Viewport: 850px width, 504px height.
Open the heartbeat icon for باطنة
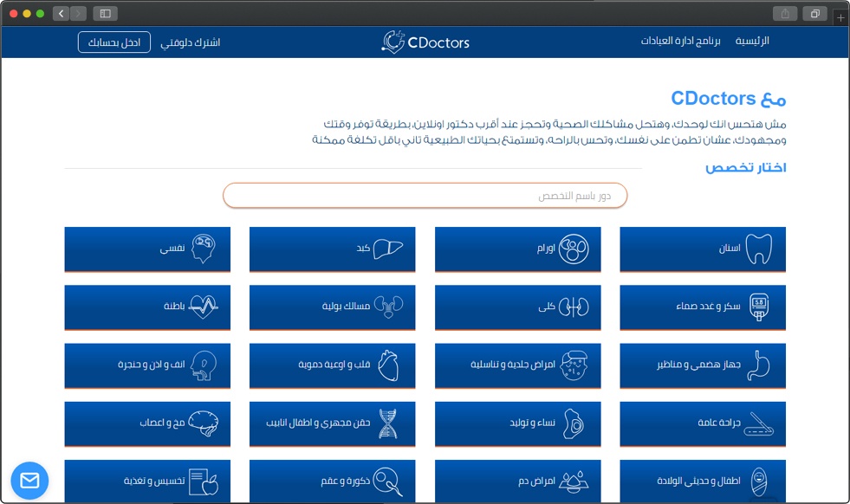click(x=204, y=307)
